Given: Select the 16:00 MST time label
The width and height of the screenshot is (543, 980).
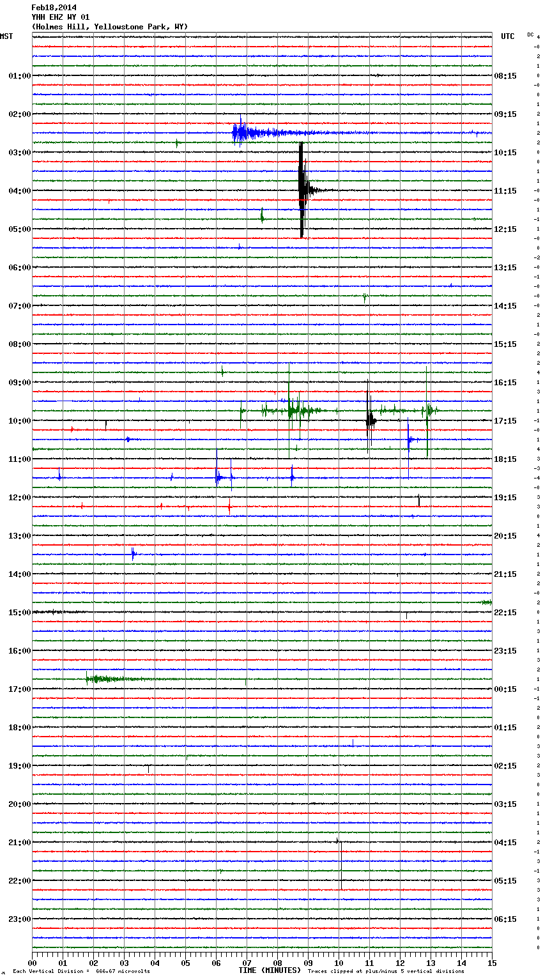Looking at the screenshot, I should pos(19,651).
